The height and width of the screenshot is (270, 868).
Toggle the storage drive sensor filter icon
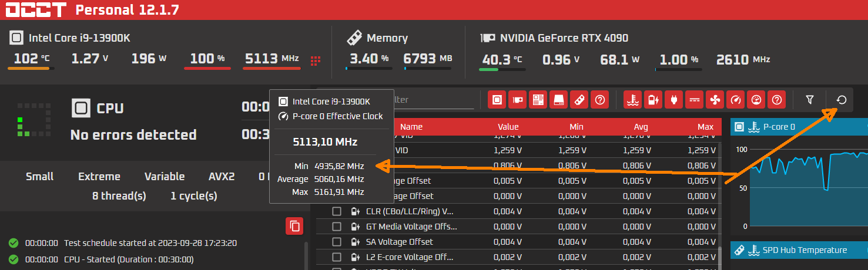[x=559, y=100]
